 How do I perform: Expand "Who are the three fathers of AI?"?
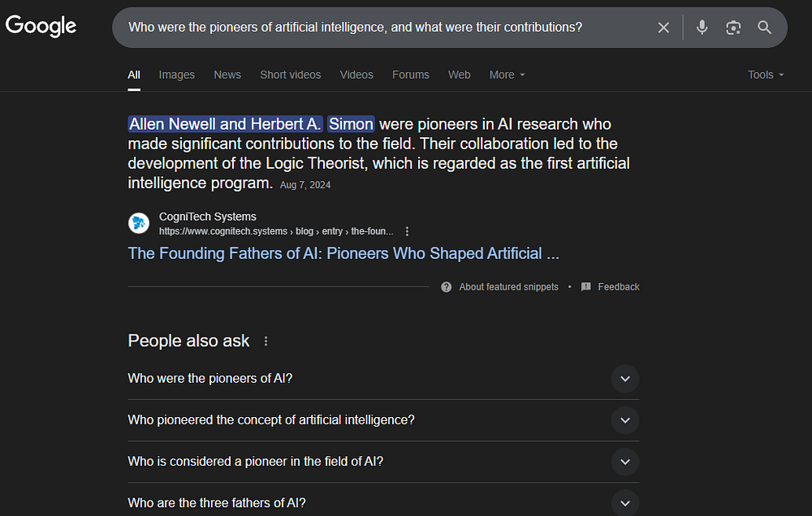[624, 503]
